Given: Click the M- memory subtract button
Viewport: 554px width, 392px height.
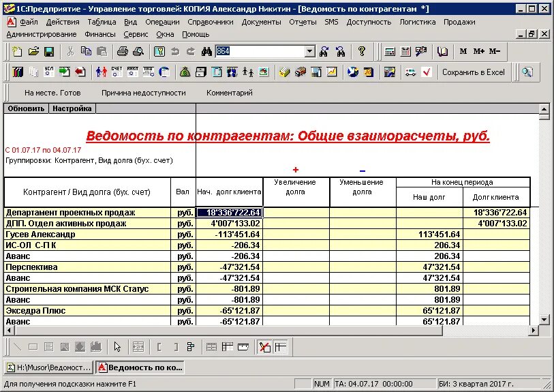Looking at the screenshot, I should pos(495,52).
